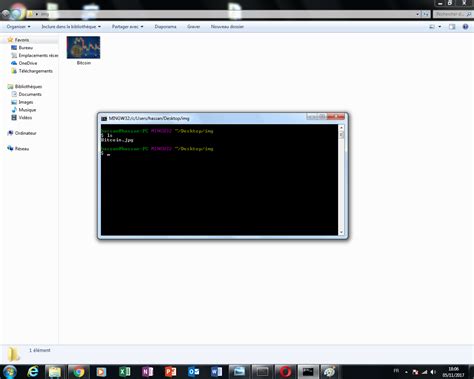Open Google Chrome from taskbar
Screen dimensions: 474x379
point(79,372)
